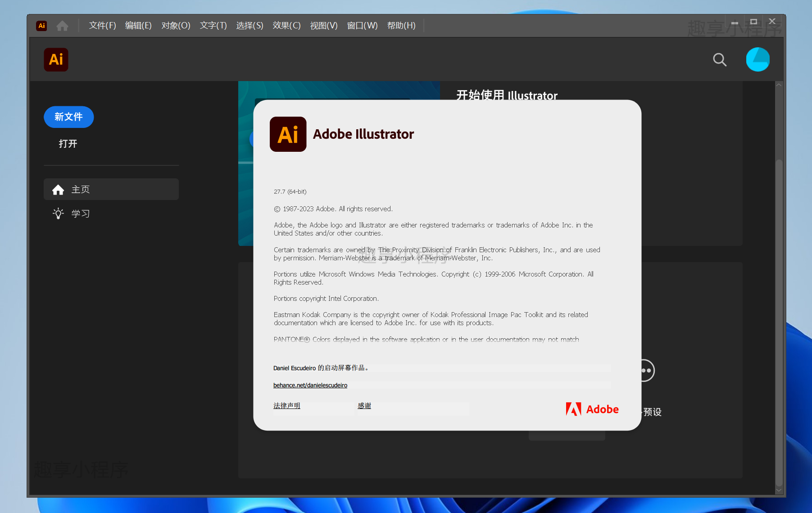
Task: Click the 打开 button
Action: point(68,144)
